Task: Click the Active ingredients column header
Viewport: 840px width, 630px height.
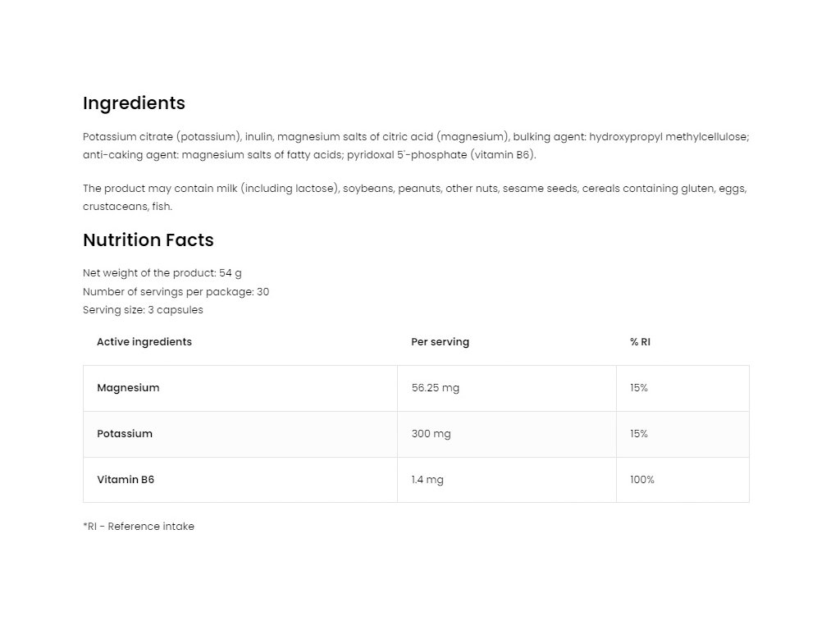Action: (144, 342)
